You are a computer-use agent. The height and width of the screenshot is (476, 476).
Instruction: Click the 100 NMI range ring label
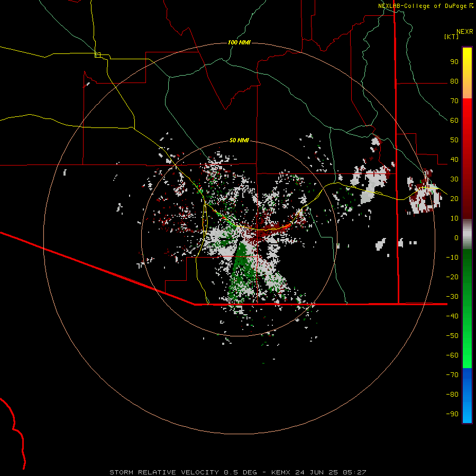click(239, 42)
